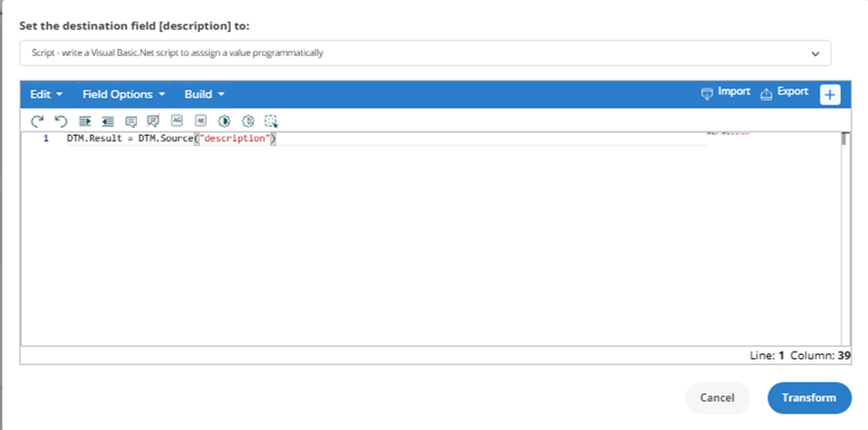The width and height of the screenshot is (868, 430).
Task: Click the redo arrow icon
Action: point(37,121)
